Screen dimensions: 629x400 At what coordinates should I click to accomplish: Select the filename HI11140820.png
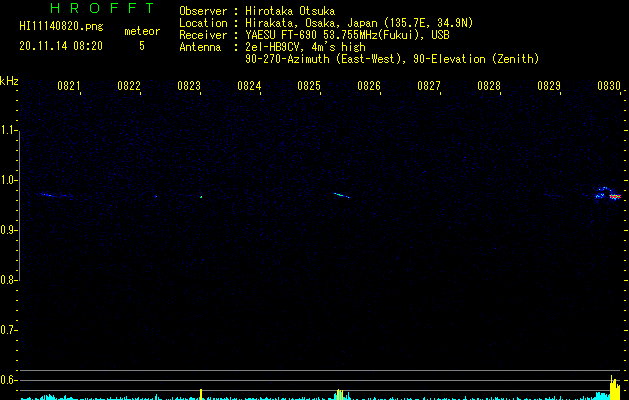61,26
